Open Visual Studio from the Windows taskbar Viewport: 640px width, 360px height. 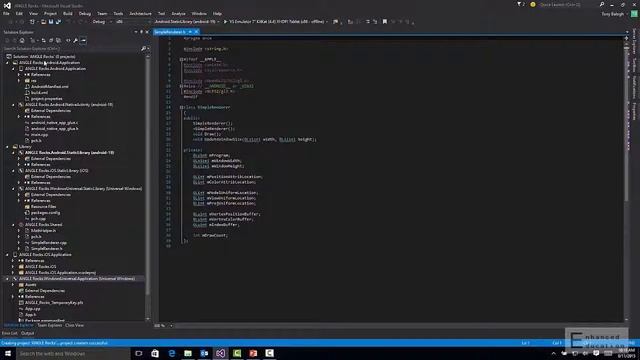(220, 353)
